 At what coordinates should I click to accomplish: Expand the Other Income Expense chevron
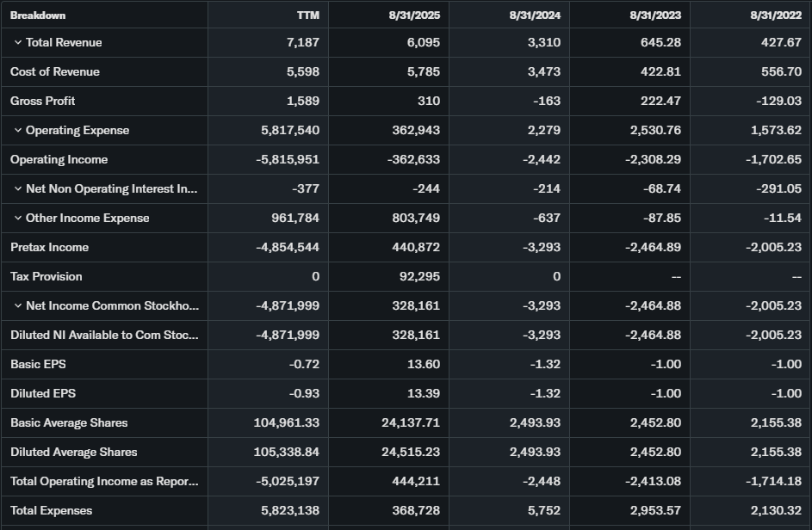tap(17, 219)
